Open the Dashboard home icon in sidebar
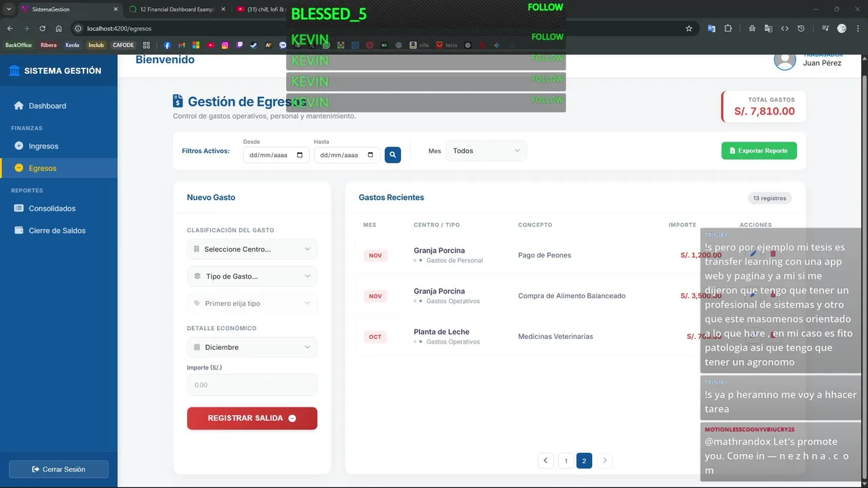 click(x=19, y=106)
